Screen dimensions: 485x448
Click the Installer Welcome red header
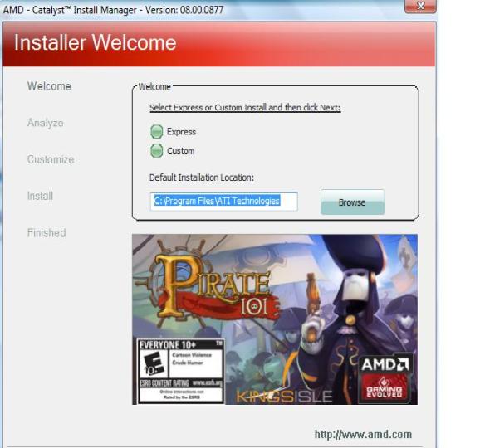[x=219, y=44]
